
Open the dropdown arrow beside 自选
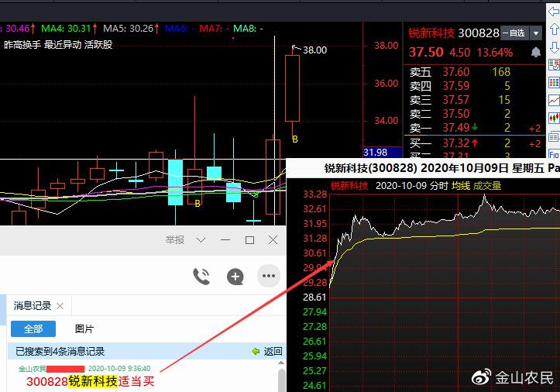[x=536, y=33]
